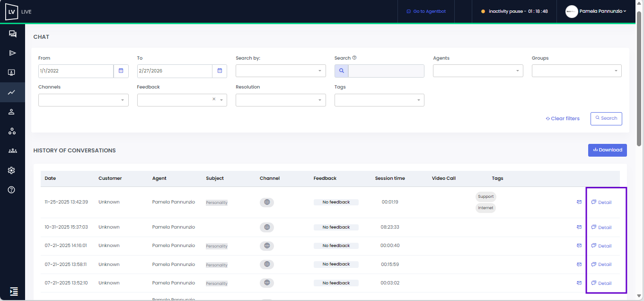Screen dimensions: 644x301
Task: Open the monitor screen sidebar icon
Action: coord(12,72)
